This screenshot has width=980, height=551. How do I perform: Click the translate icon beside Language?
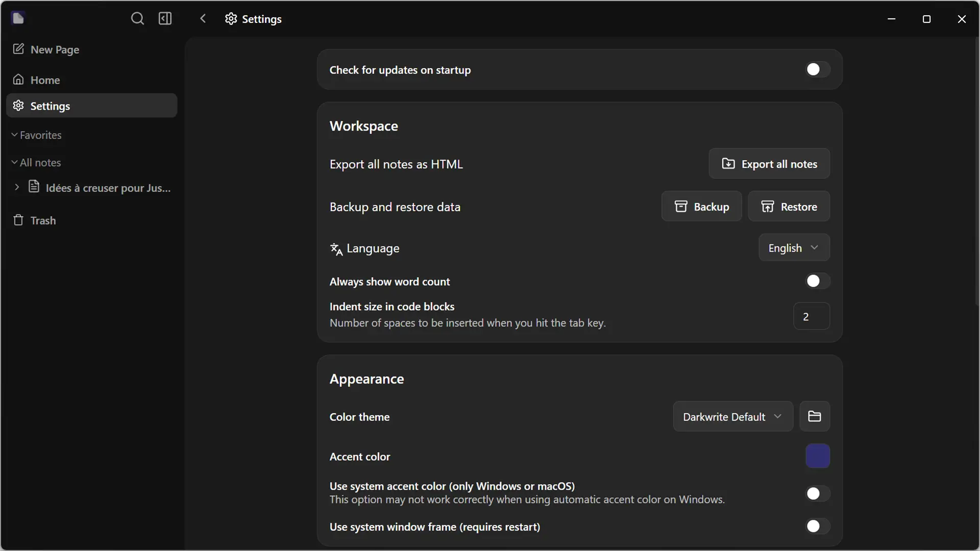[x=336, y=249]
